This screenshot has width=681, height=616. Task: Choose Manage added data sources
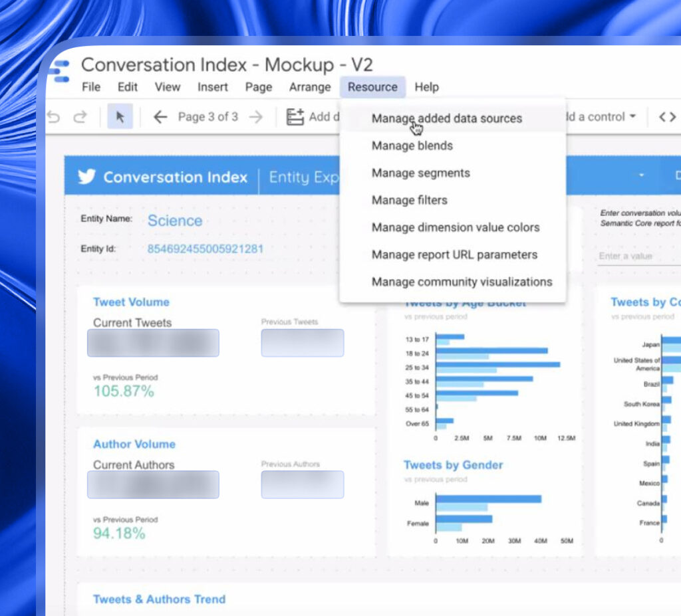(x=453, y=118)
